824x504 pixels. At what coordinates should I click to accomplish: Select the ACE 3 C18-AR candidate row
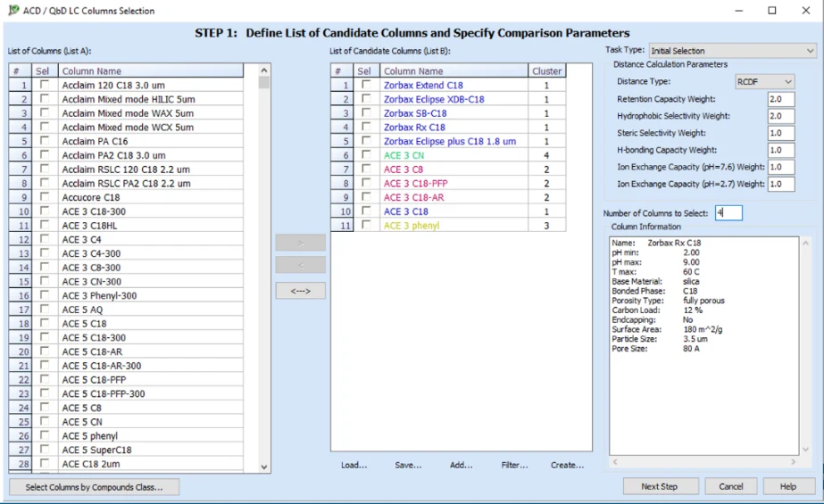[x=448, y=197]
